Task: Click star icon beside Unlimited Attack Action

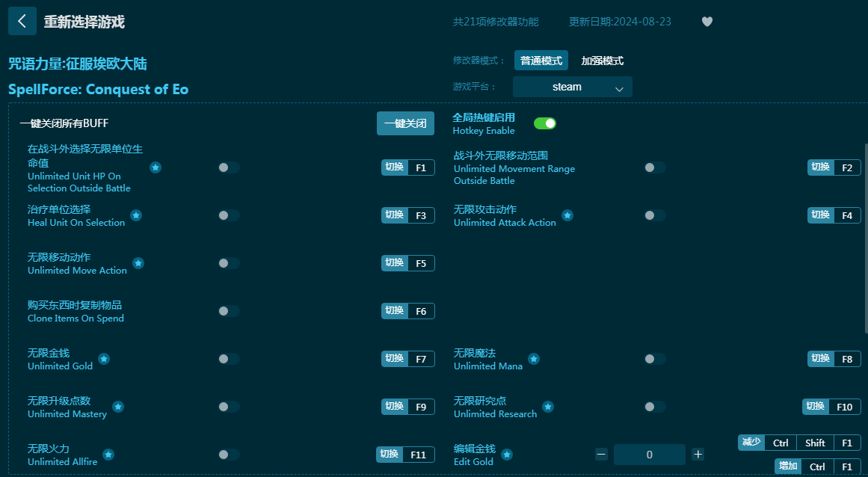Action: tap(567, 215)
